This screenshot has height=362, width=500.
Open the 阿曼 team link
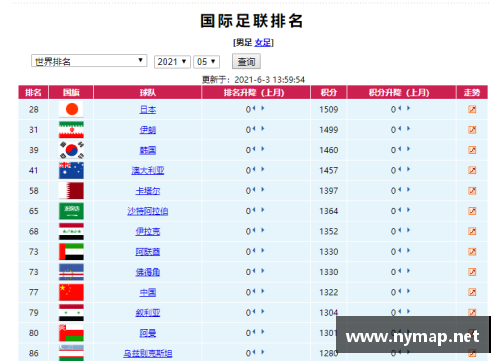tap(148, 333)
